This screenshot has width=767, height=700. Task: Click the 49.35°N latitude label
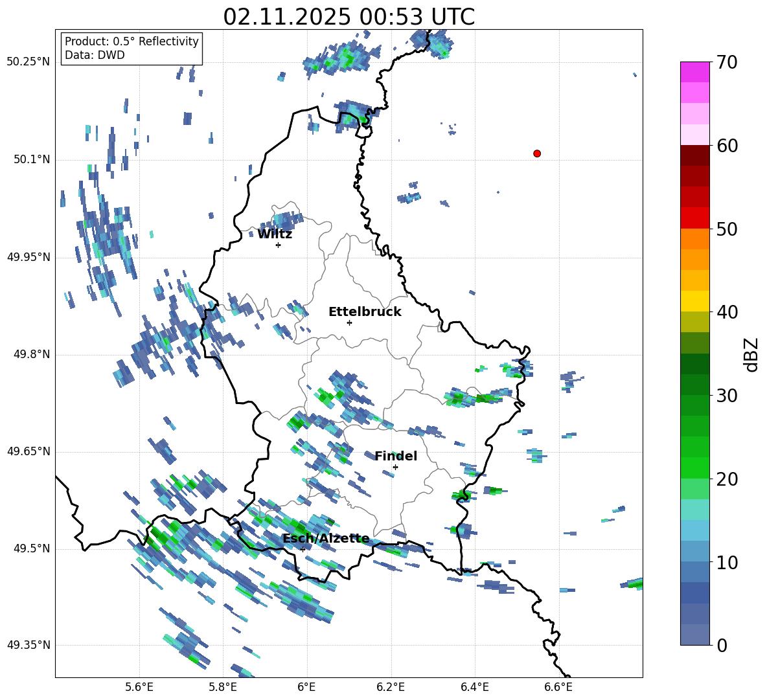pyautogui.click(x=29, y=645)
